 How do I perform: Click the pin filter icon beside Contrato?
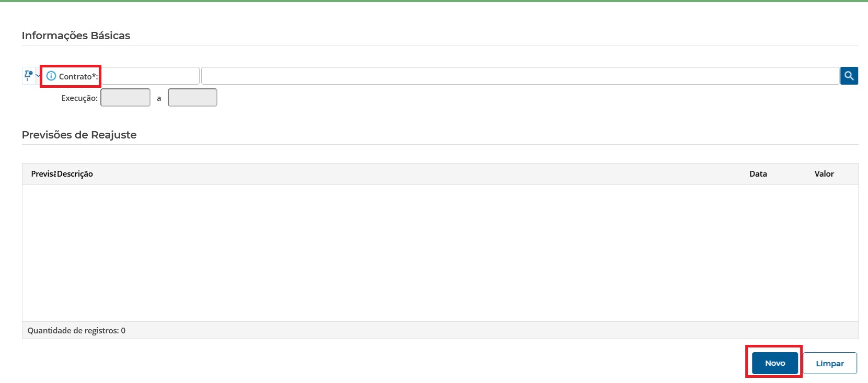(28, 76)
